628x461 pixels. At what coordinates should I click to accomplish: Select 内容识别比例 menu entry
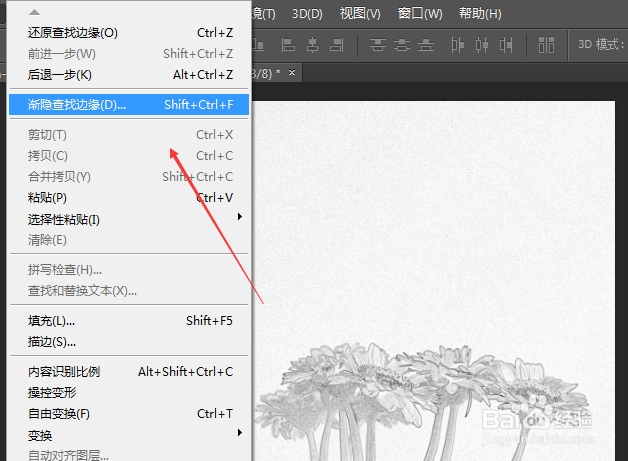[129, 372]
